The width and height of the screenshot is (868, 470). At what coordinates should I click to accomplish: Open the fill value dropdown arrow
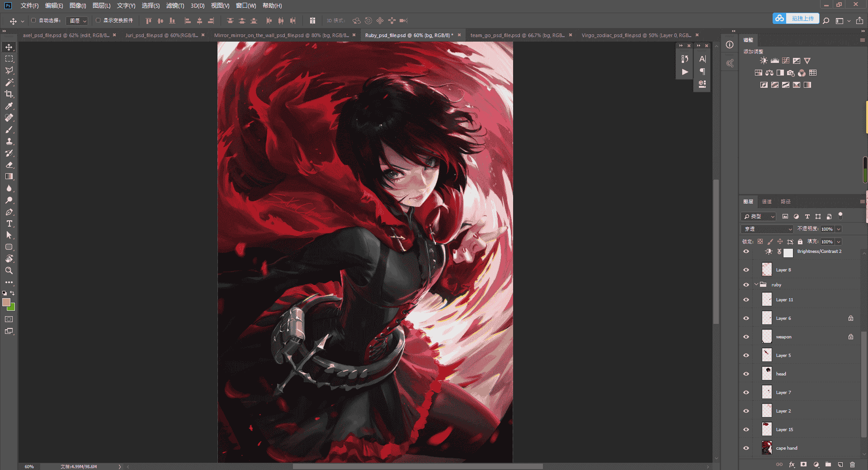click(839, 242)
